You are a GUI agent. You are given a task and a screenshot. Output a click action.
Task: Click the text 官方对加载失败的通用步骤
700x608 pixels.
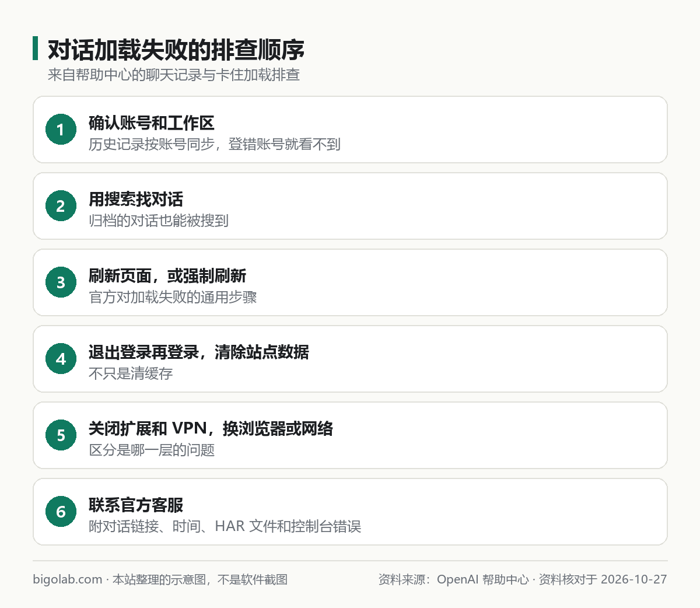[x=173, y=297]
